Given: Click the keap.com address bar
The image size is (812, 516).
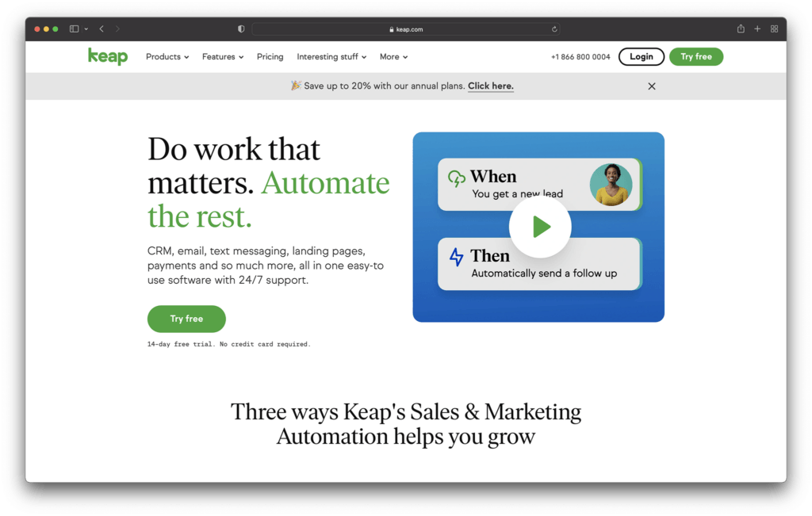Looking at the screenshot, I should pos(405,29).
